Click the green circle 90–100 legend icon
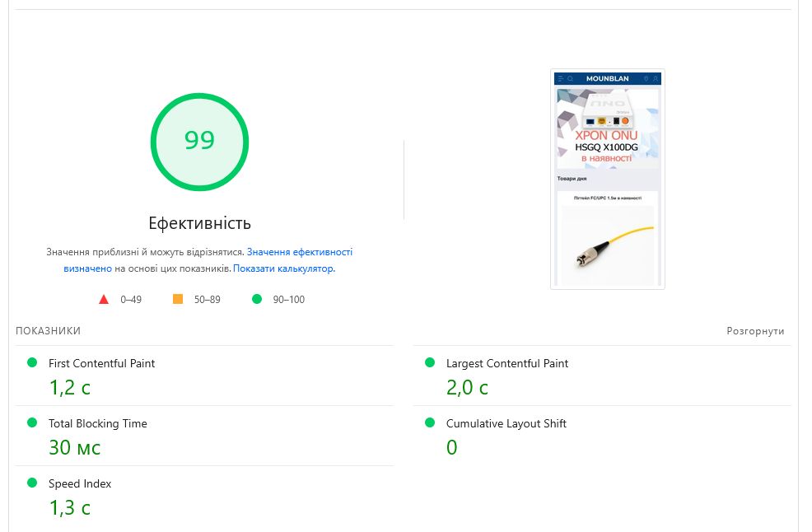812x532 pixels. [257, 299]
